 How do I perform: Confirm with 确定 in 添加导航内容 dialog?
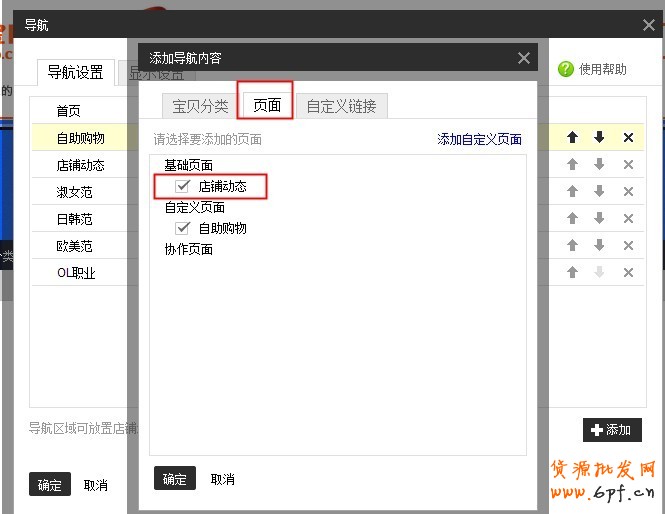[x=175, y=479]
